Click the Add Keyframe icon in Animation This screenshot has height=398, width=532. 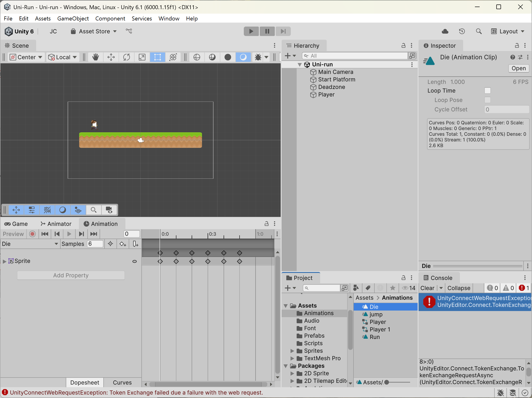click(123, 244)
